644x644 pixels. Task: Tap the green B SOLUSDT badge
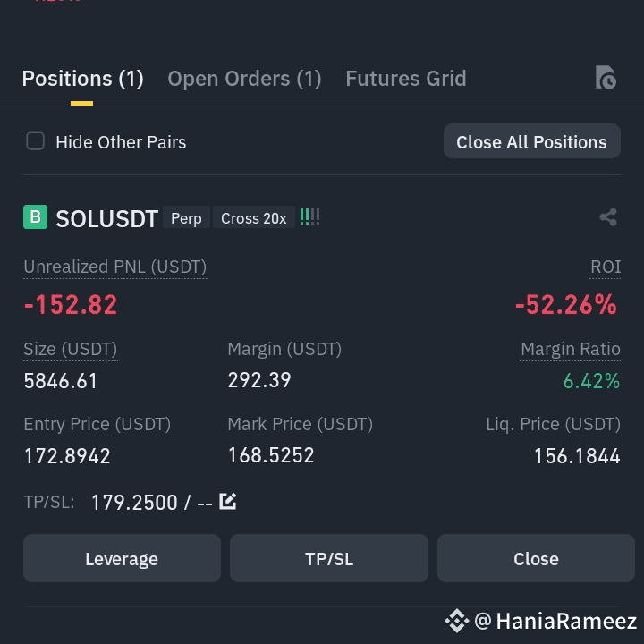[35, 216]
